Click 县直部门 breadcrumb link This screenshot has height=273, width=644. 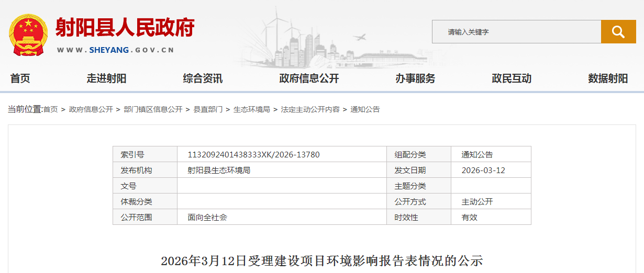pos(208,109)
